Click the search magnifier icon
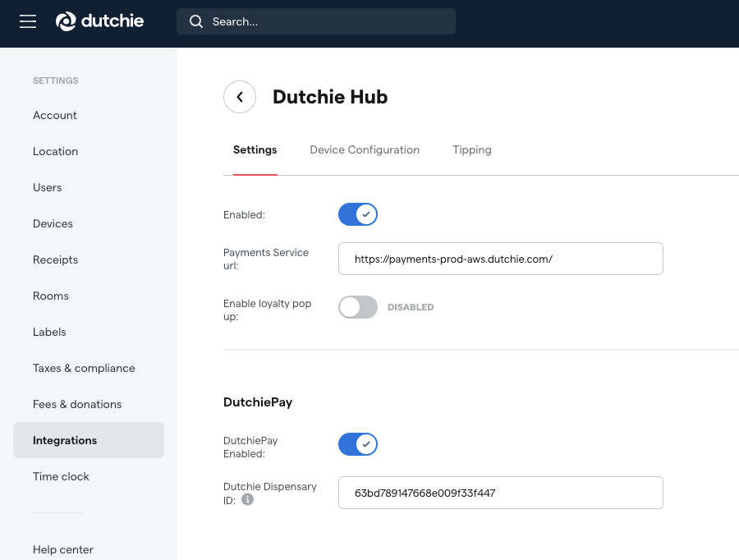This screenshot has height=560, width=739. [196, 21]
